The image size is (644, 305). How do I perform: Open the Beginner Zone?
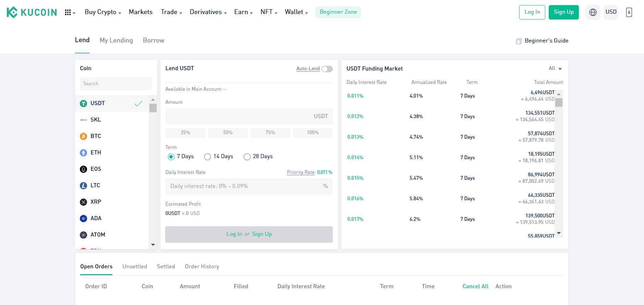[338, 12]
